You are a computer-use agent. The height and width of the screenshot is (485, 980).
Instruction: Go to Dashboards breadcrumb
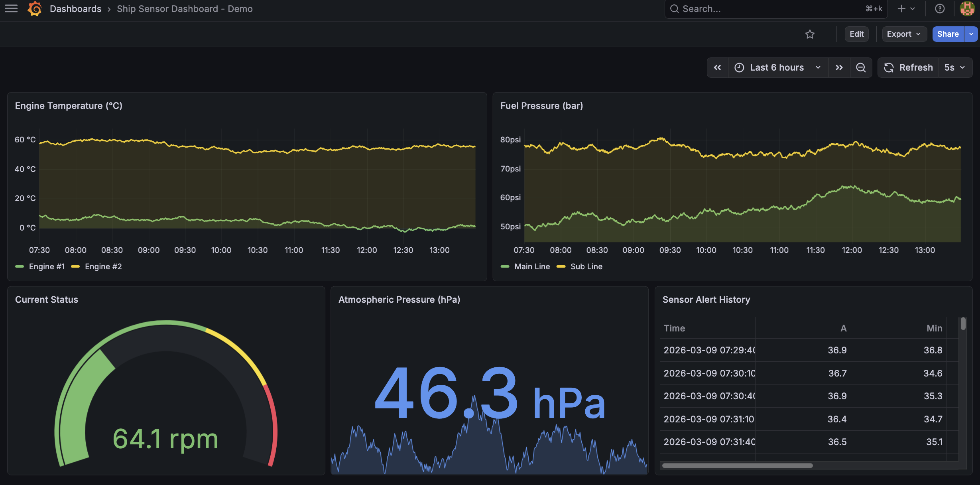click(75, 9)
